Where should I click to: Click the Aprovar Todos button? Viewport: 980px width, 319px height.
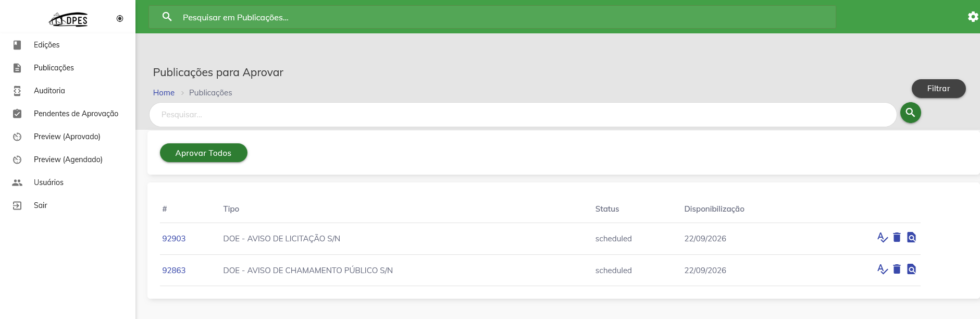click(203, 153)
